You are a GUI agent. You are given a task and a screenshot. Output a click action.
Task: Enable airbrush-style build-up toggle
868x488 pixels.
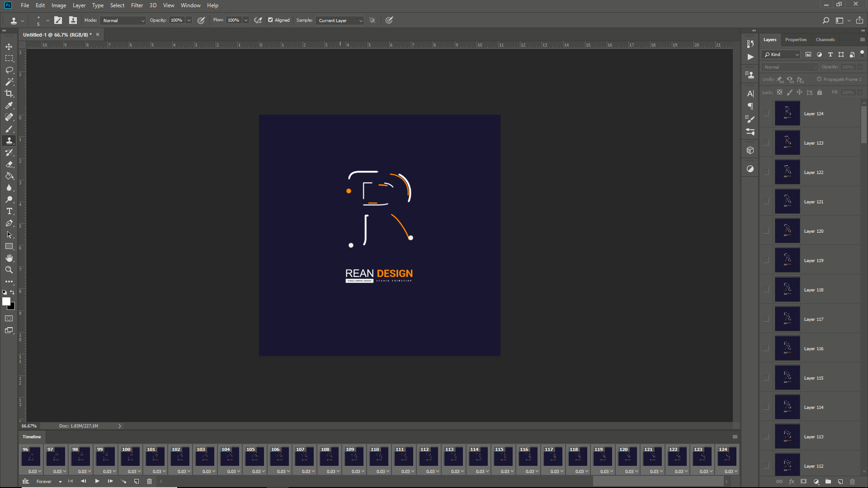click(258, 20)
